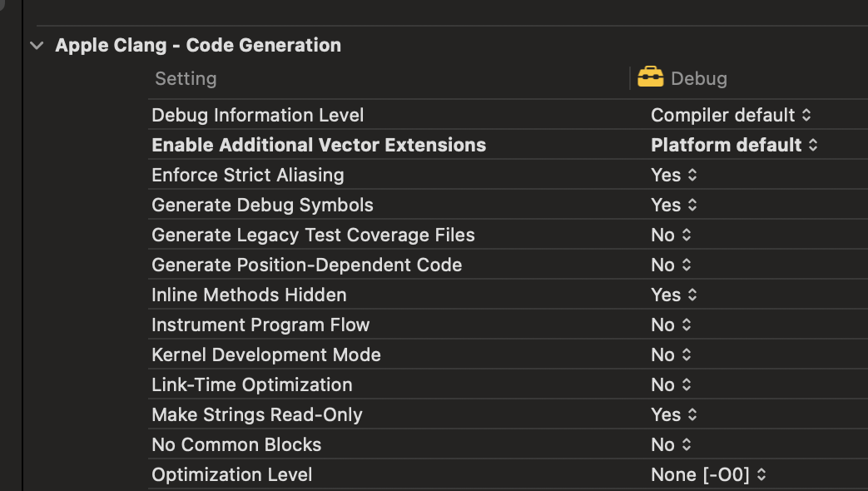Click the Apple Clang - Code Generation heading
Viewport: 868px width, 491px height.
198,46
